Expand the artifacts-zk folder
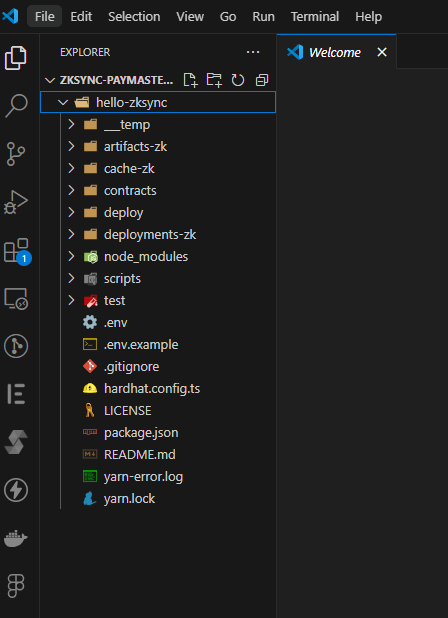The image size is (448, 618). click(71, 147)
